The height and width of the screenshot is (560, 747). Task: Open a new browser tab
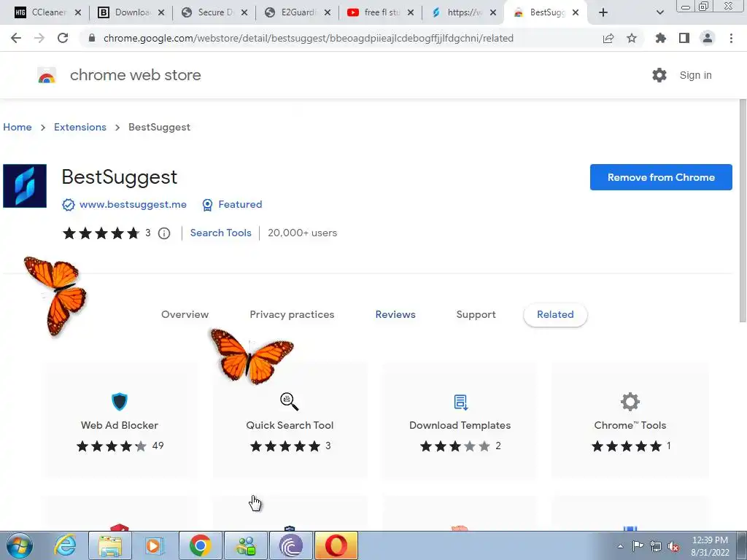tap(603, 12)
